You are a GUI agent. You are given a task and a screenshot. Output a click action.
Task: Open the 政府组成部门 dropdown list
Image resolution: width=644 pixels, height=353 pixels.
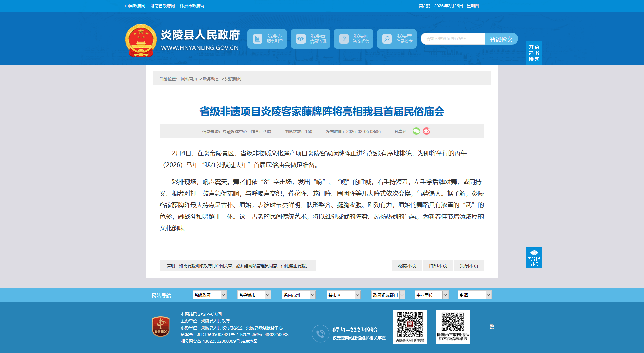[x=388, y=295]
